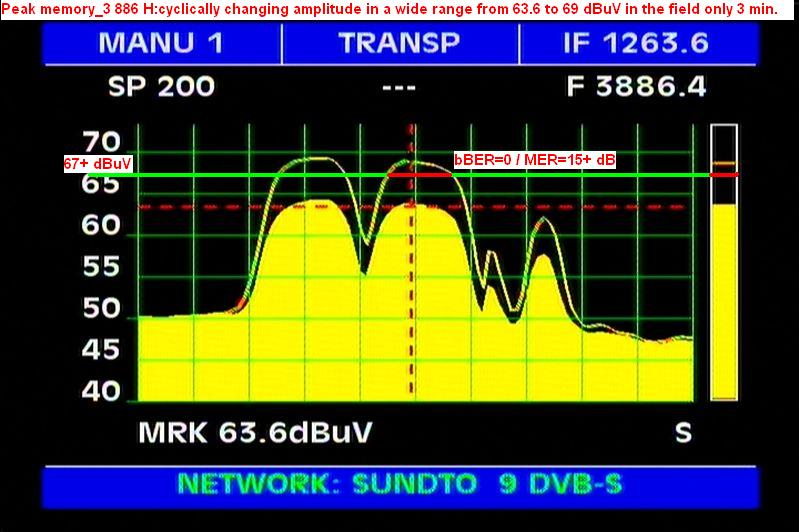Viewport: 799px width, 532px height.
Task: Click the MRK 63.6dBuV marker readout
Action: (x=255, y=433)
